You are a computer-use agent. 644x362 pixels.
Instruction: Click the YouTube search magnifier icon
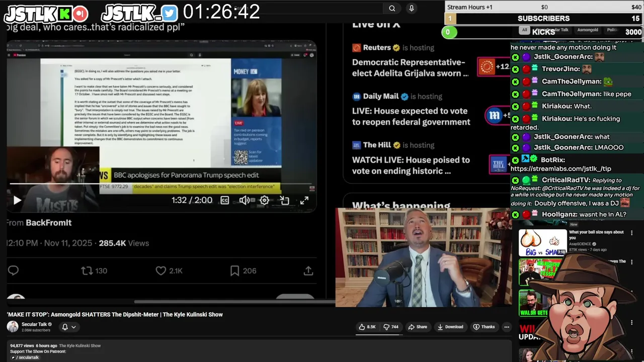(392, 8)
